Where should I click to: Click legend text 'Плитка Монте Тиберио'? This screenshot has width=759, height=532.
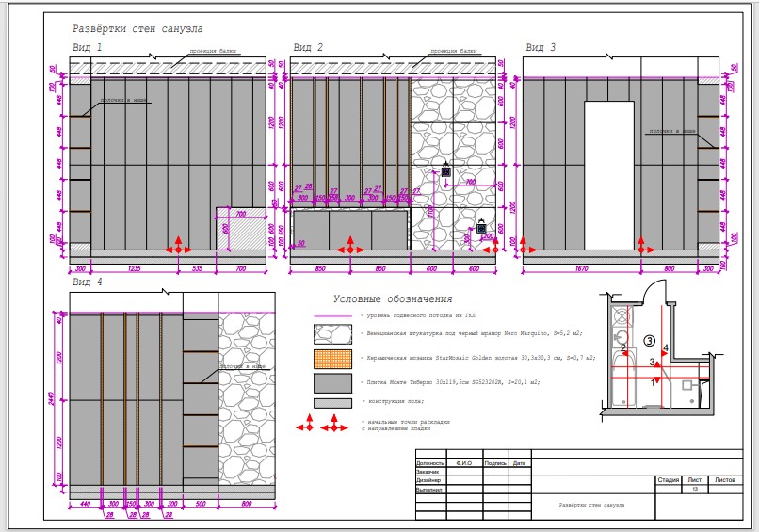[x=450, y=382]
